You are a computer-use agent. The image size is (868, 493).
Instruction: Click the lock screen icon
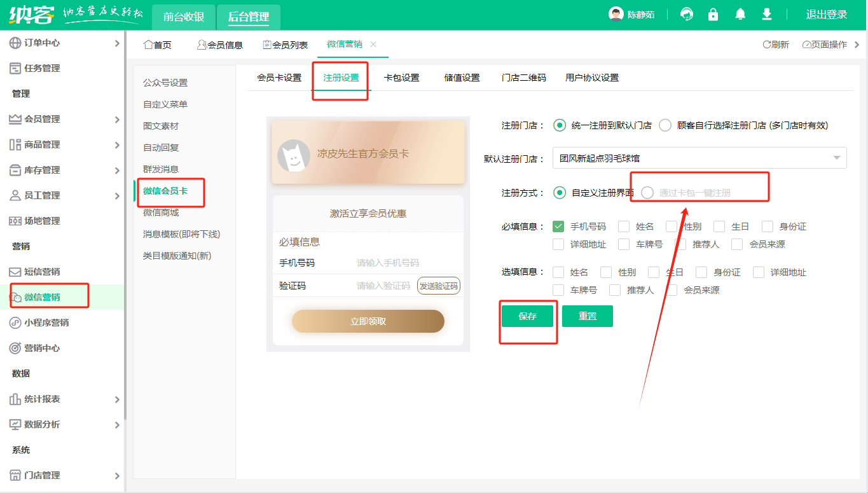(713, 15)
